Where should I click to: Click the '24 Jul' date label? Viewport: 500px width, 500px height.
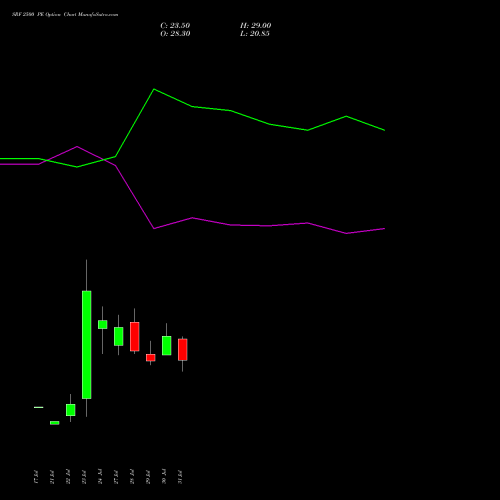tap(100, 477)
